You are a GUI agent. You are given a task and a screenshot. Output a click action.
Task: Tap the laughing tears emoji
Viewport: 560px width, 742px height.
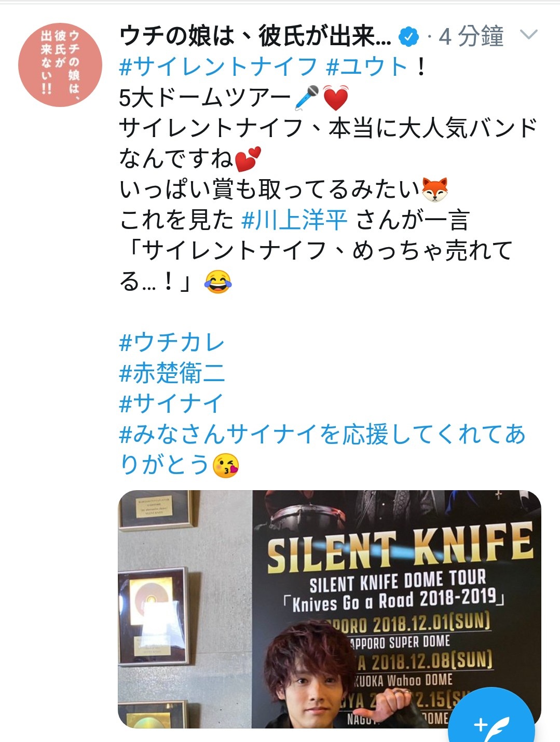217,282
